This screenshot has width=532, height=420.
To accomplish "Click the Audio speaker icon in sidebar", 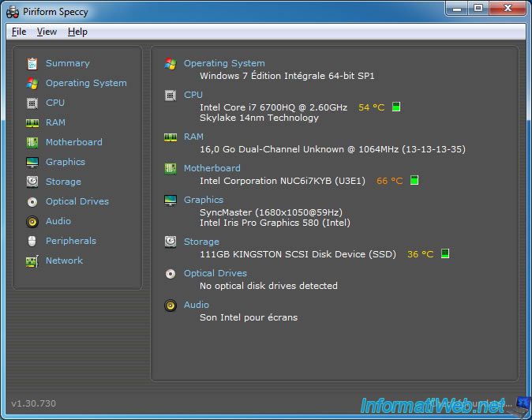I will 32,222.
